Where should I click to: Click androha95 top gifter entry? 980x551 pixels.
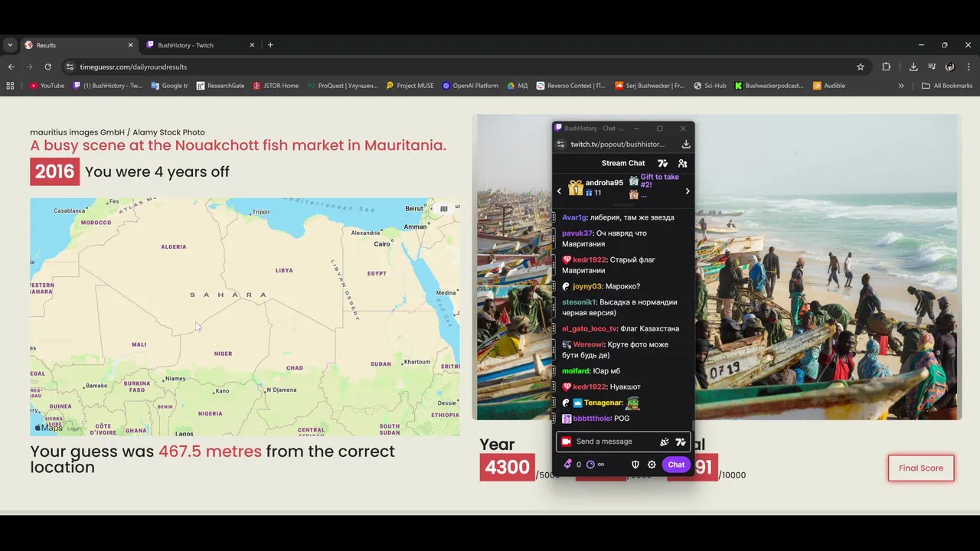(x=596, y=187)
